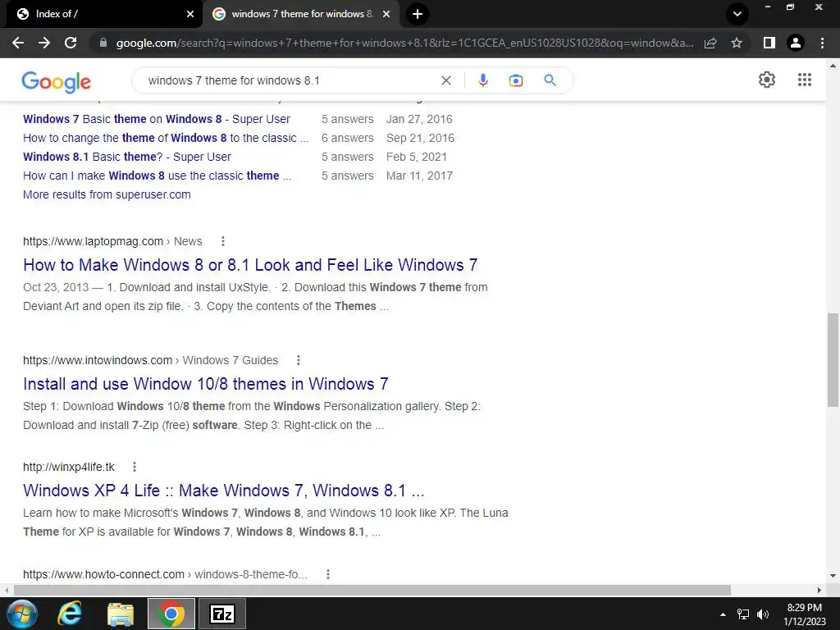View site information via the lock icon

pyautogui.click(x=103, y=43)
